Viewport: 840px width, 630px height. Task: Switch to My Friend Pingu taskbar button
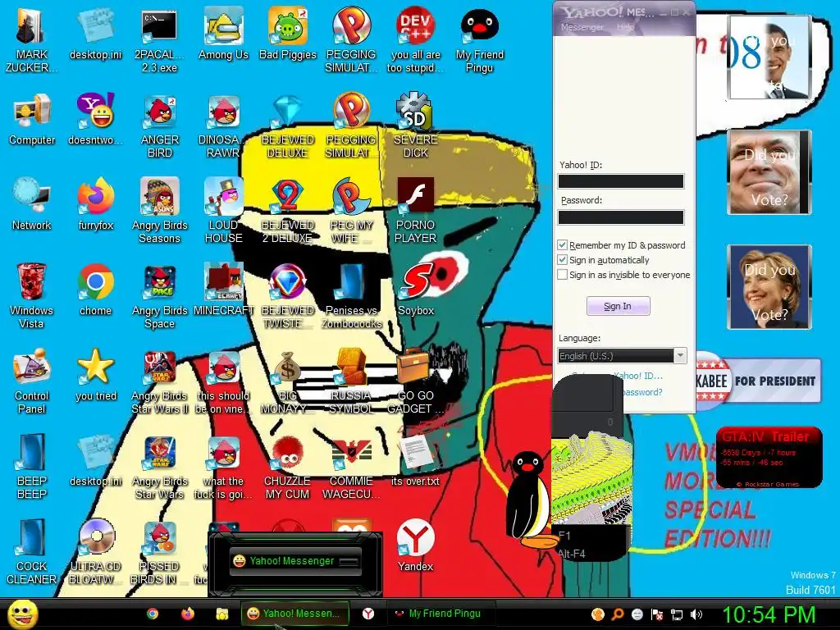click(x=440, y=614)
